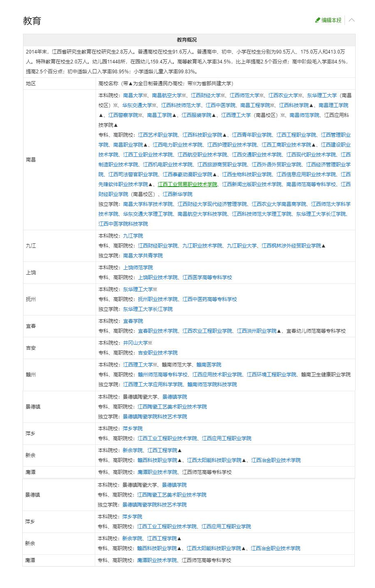375x588 pixels.
Task: Select the 江西科技学院 link
Action: [294, 105]
